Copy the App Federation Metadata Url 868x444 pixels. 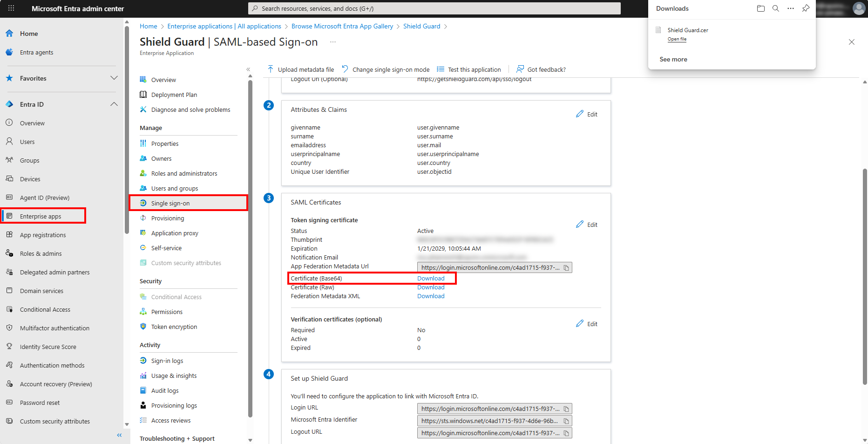pyautogui.click(x=566, y=268)
